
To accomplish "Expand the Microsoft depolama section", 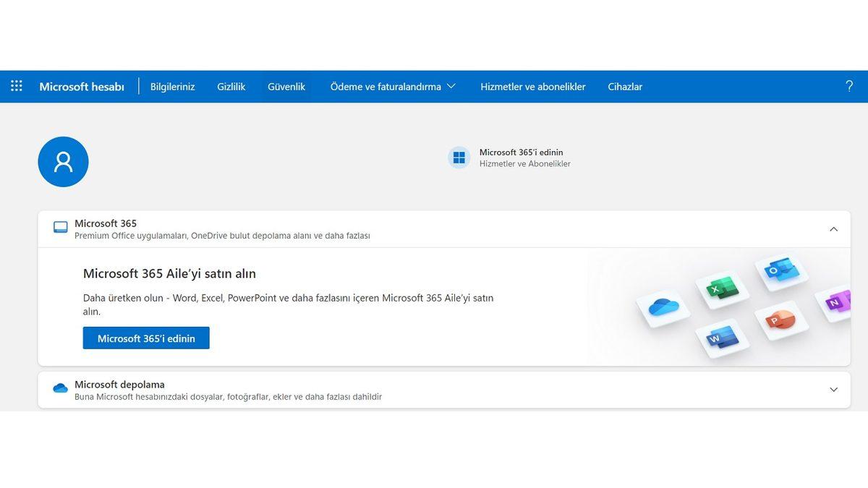I will pos(833,388).
